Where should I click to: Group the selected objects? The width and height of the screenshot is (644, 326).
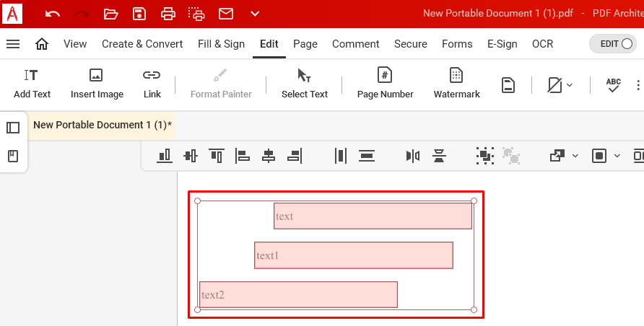click(485, 156)
